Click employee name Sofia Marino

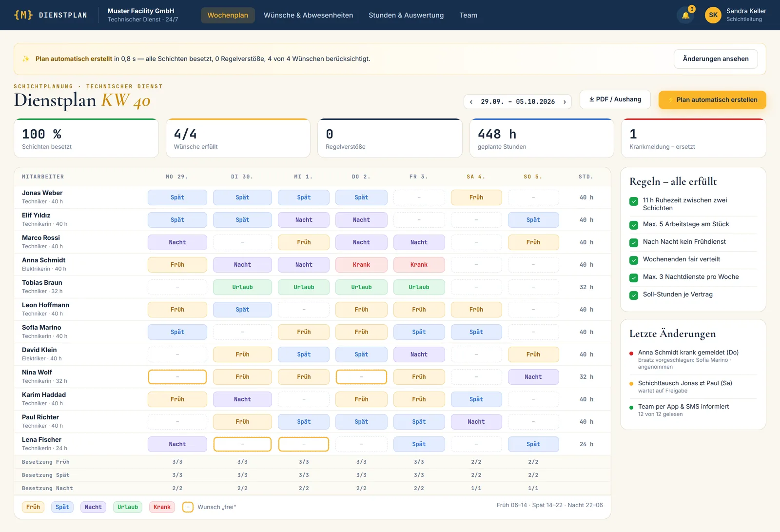41,328
